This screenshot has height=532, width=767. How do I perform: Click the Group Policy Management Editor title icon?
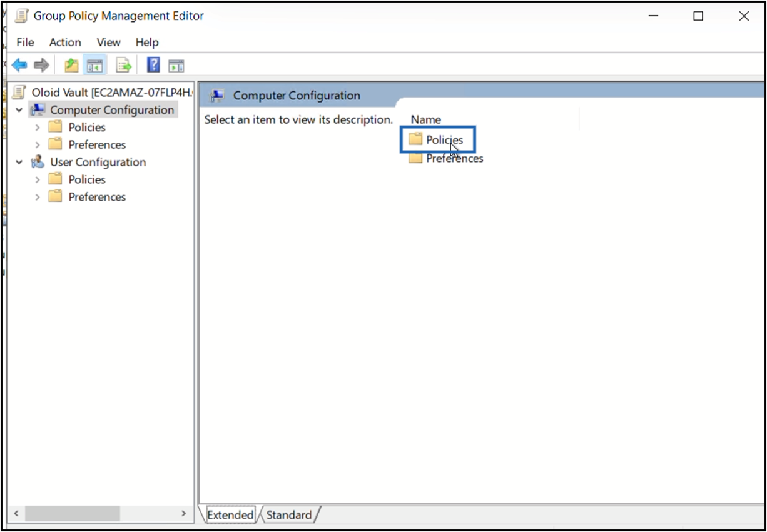pos(21,16)
